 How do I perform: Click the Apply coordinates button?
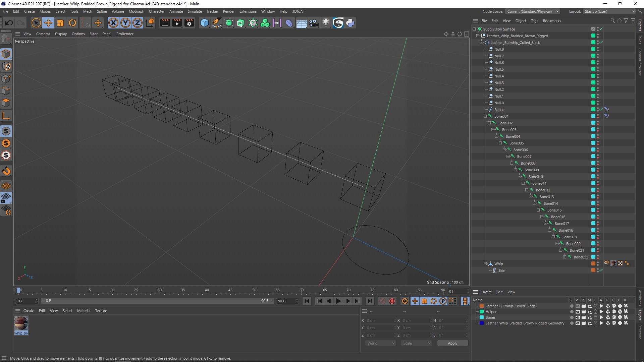[452, 343]
